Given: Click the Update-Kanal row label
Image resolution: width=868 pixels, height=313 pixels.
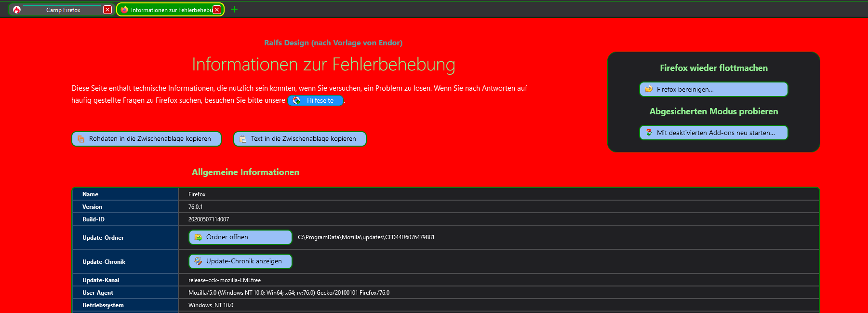Looking at the screenshot, I should click(x=101, y=280).
